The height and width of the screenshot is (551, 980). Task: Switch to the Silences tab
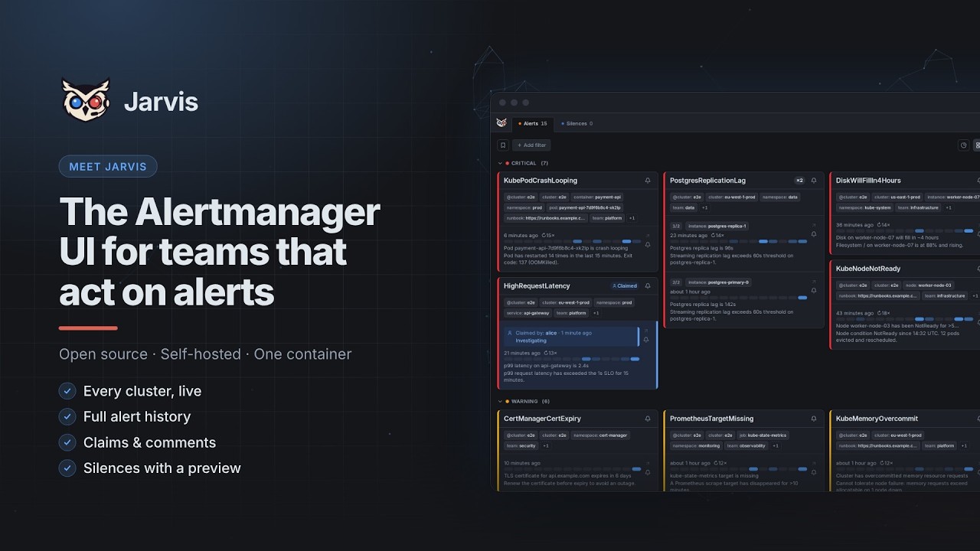(x=577, y=123)
